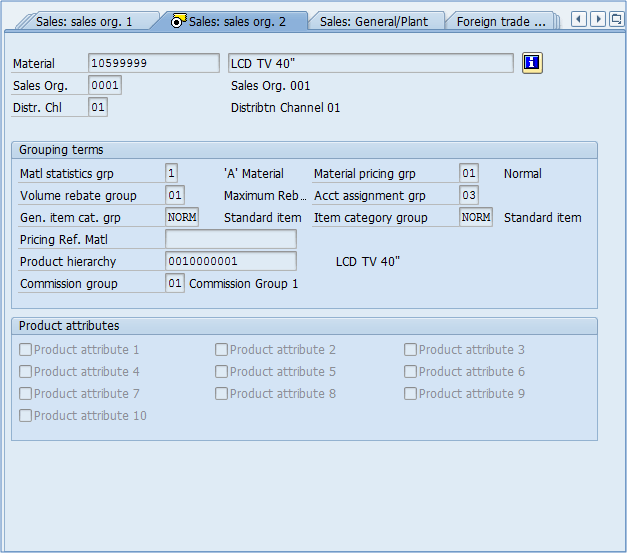The width and height of the screenshot is (627, 553).
Task: Check Product attribute 10 checkbox
Action: [26, 416]
